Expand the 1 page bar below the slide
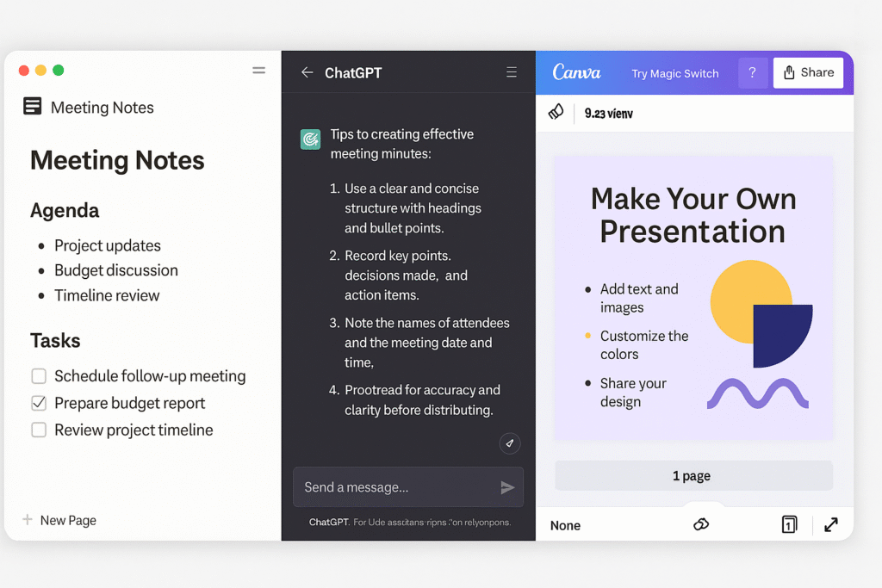 tap(693, 475)
